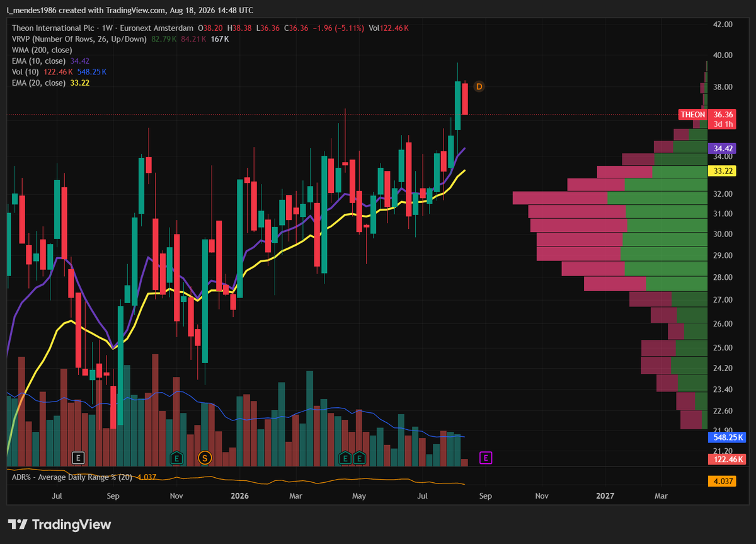Click the Vol (10) legend entry

[x=25, y=72]
